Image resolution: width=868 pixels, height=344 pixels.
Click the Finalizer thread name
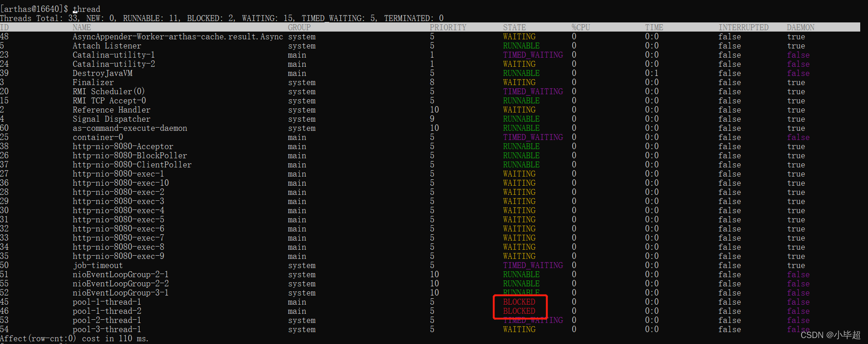click(93, 82)
